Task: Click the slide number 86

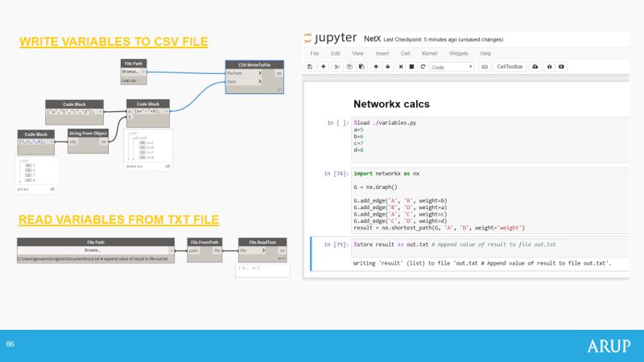Action: tap(10, 344)
